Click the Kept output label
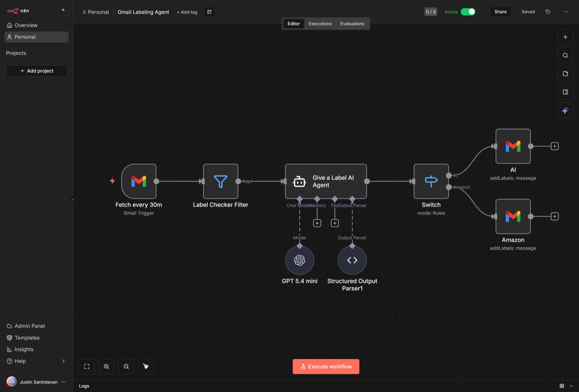The height and width of the screenshot is (392, 579). tap(247, 181)
